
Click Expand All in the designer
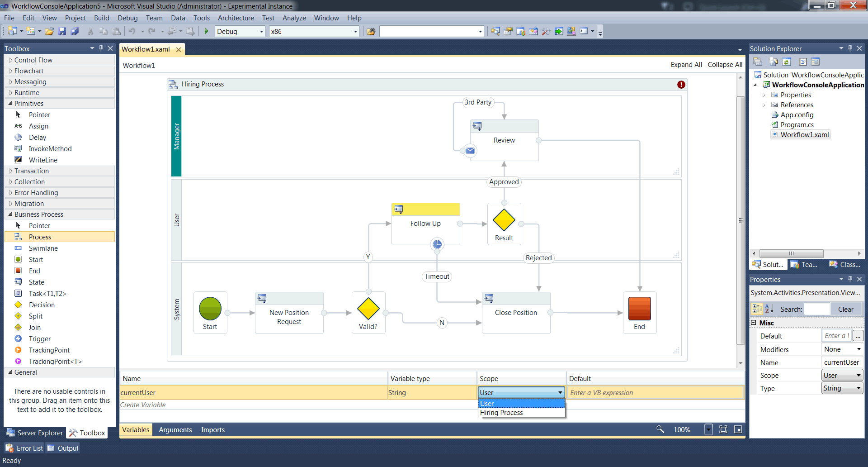pyautogui.click(x=686, y=65)
